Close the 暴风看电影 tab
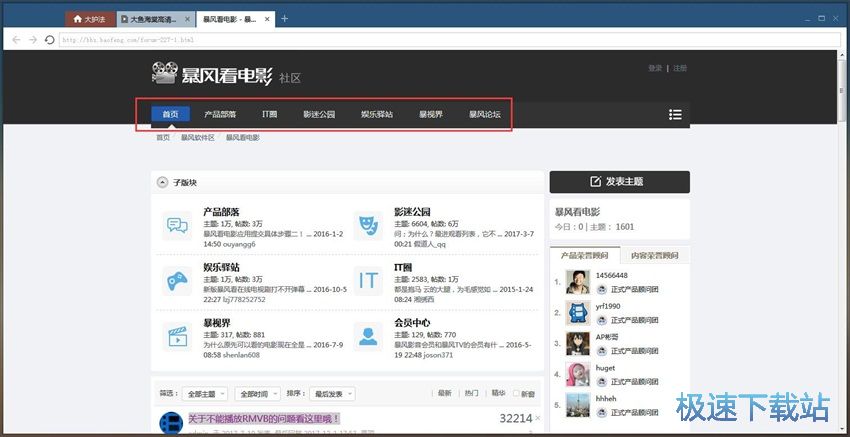This screenshot has height=437, width=850. (x=267, y=19)
